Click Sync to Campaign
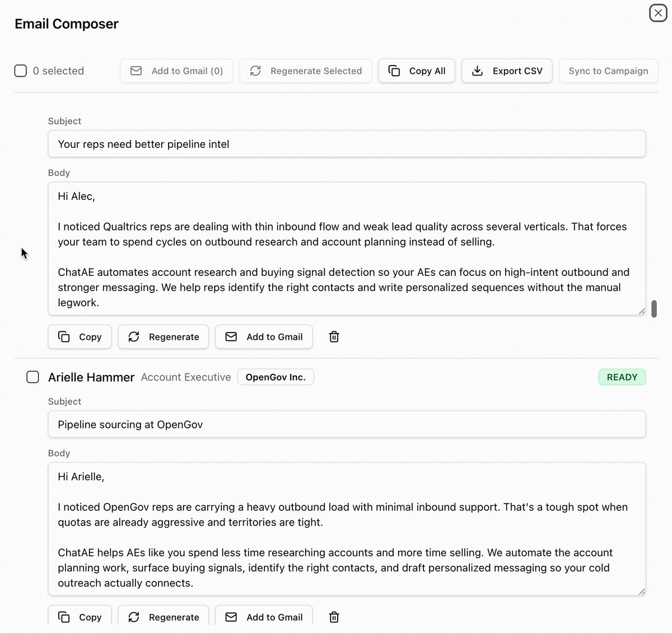The image size is (672, 633). coord(608,71)
